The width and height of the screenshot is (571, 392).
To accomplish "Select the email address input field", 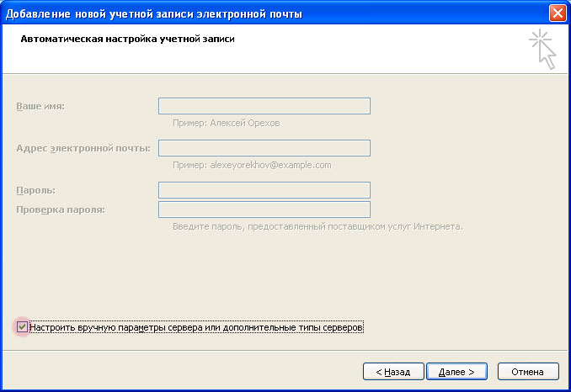I will coord(264,148).
